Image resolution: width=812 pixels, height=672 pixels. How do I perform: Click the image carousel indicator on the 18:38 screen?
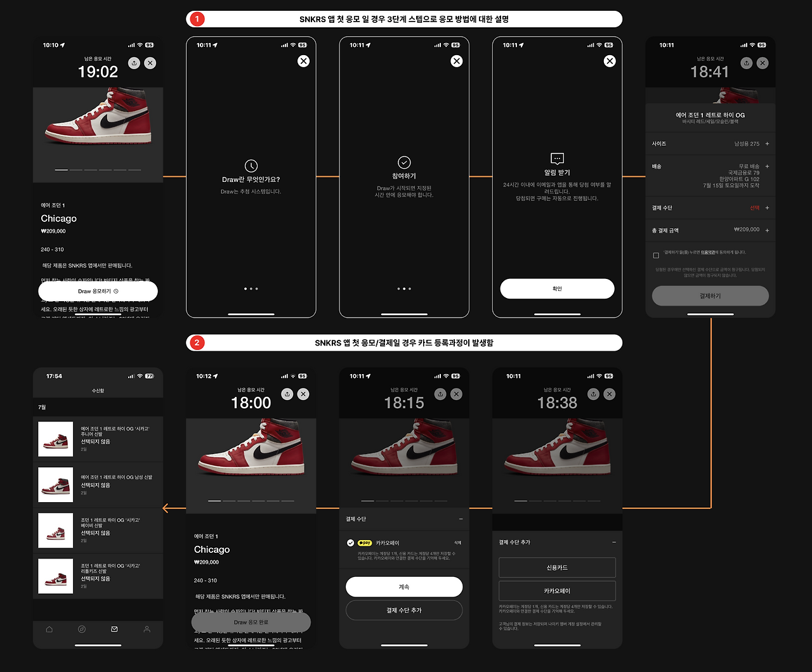557,501
